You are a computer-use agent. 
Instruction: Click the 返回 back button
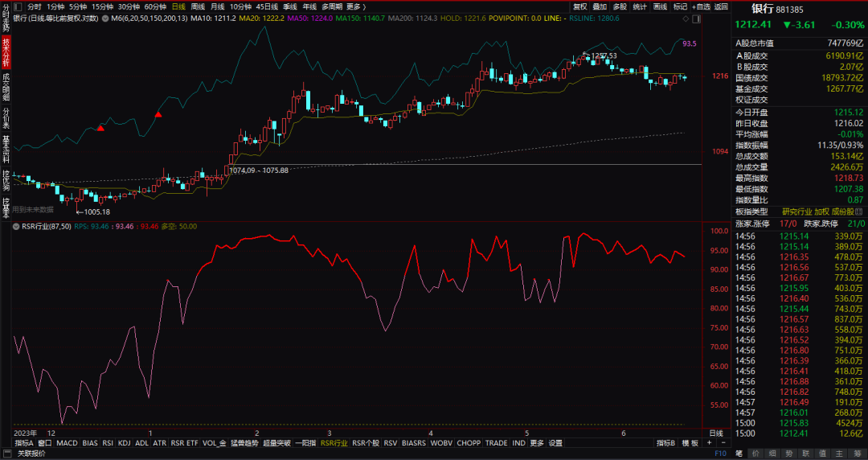click(x=721, y=6)
